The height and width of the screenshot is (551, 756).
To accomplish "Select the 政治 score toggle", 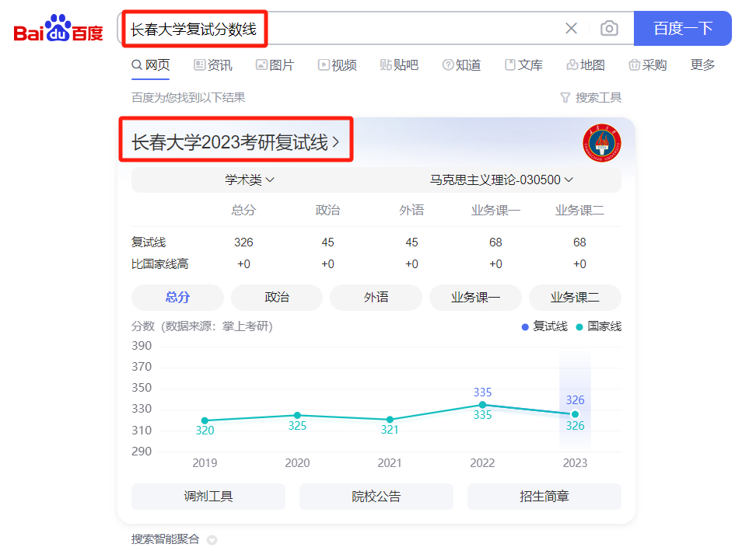I will click(277, 298).
